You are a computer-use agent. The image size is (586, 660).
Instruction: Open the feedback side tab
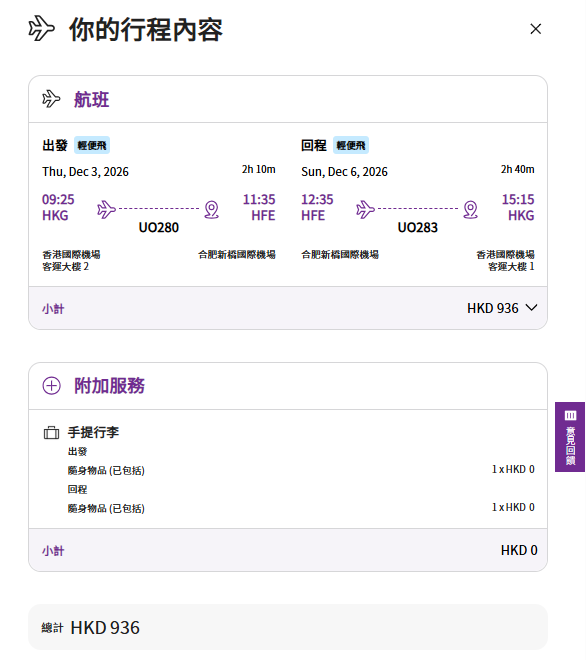[570, 437]
